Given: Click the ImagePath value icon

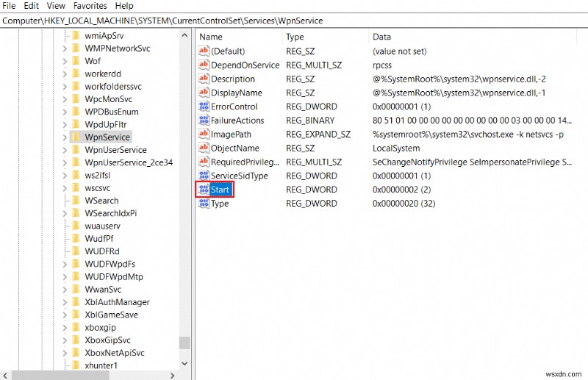Looking at the screenshot, I should click(204, 134).
